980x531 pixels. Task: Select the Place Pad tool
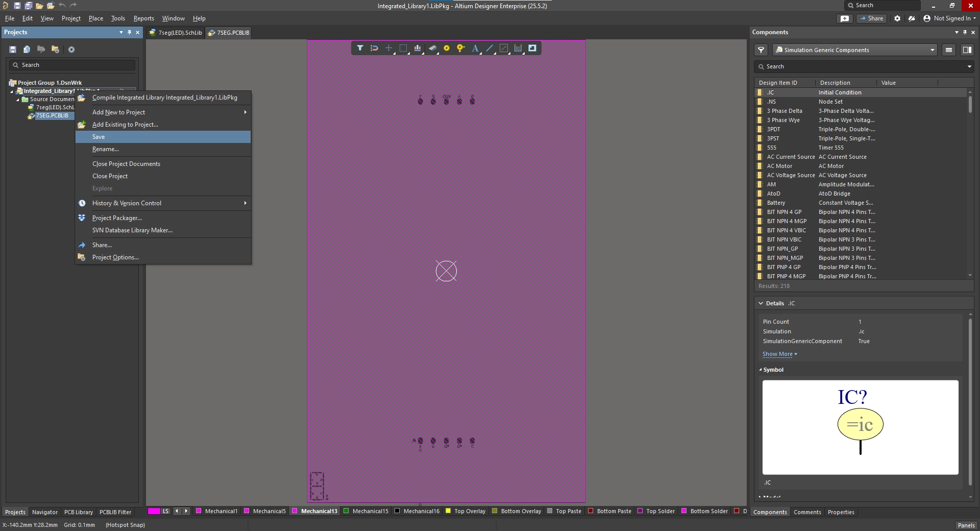447,48
